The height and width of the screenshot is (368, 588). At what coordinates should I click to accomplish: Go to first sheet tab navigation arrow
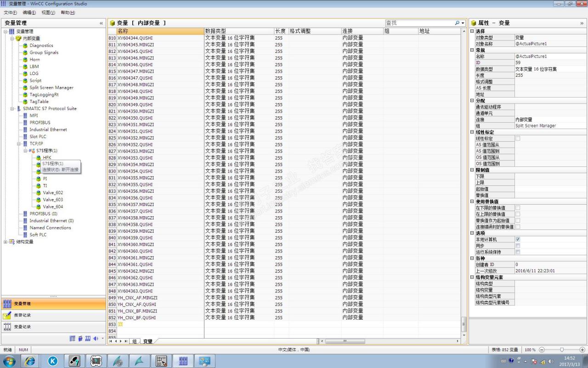point(110,341)
